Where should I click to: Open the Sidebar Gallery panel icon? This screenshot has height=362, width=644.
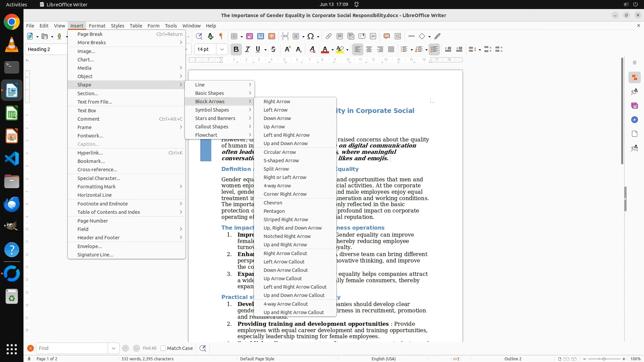(634, 106)
